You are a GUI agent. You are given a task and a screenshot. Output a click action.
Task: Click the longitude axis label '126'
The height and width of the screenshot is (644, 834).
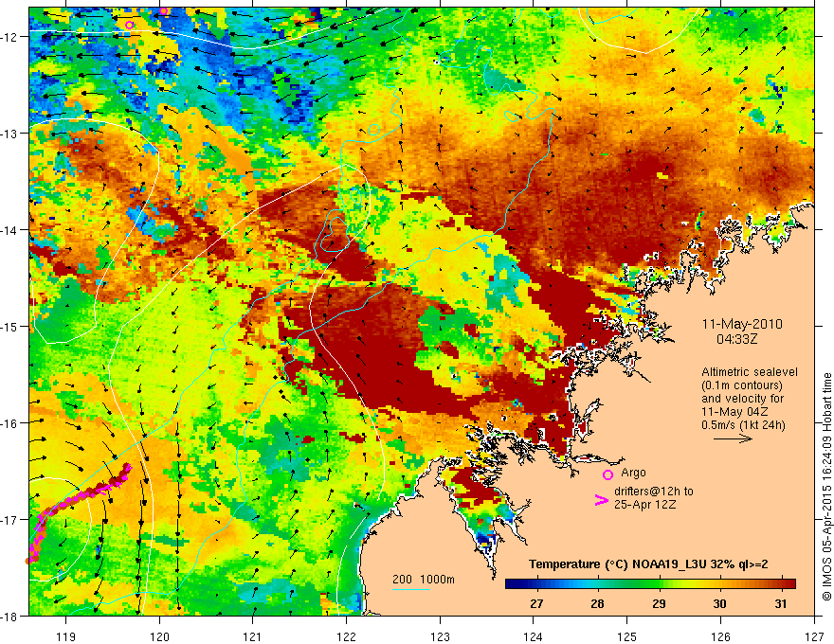(720, 636)
